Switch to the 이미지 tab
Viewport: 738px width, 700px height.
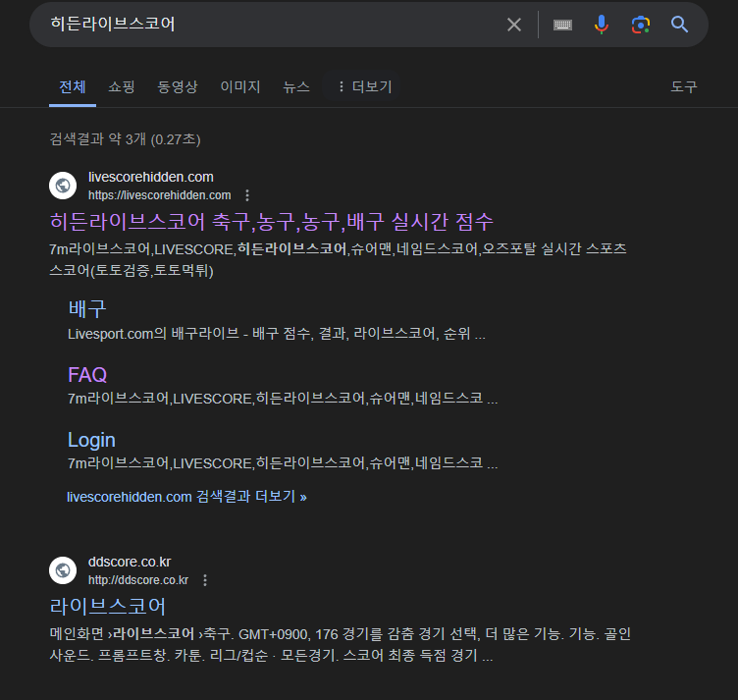240,86
